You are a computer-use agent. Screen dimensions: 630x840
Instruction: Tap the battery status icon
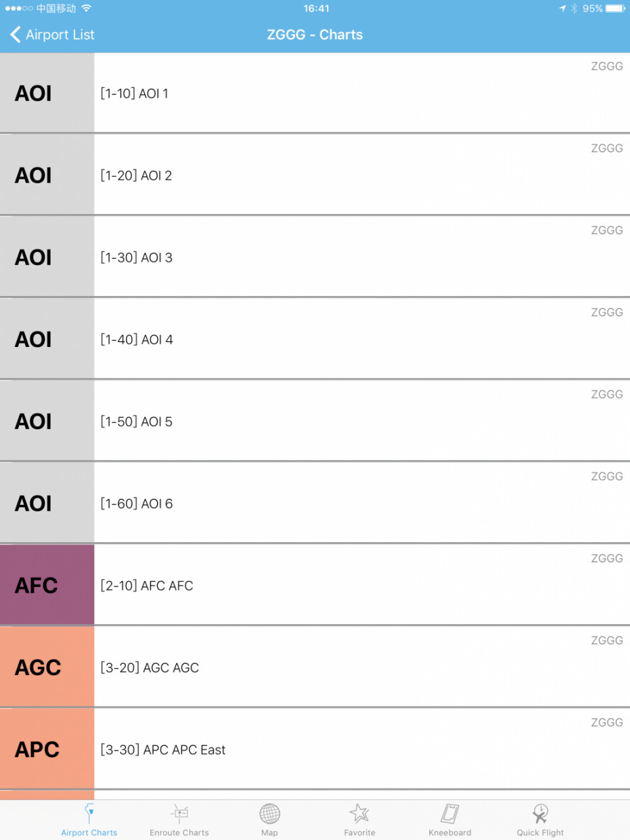[x=616, y=9]
